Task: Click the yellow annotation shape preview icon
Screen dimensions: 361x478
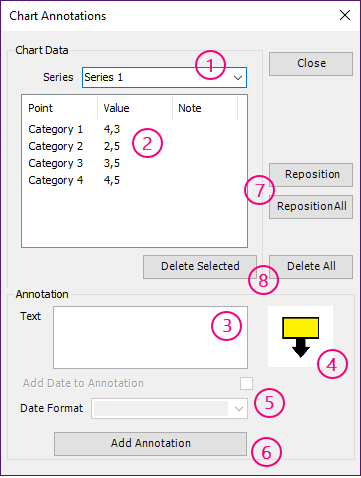Action: (x=301, y=337)
